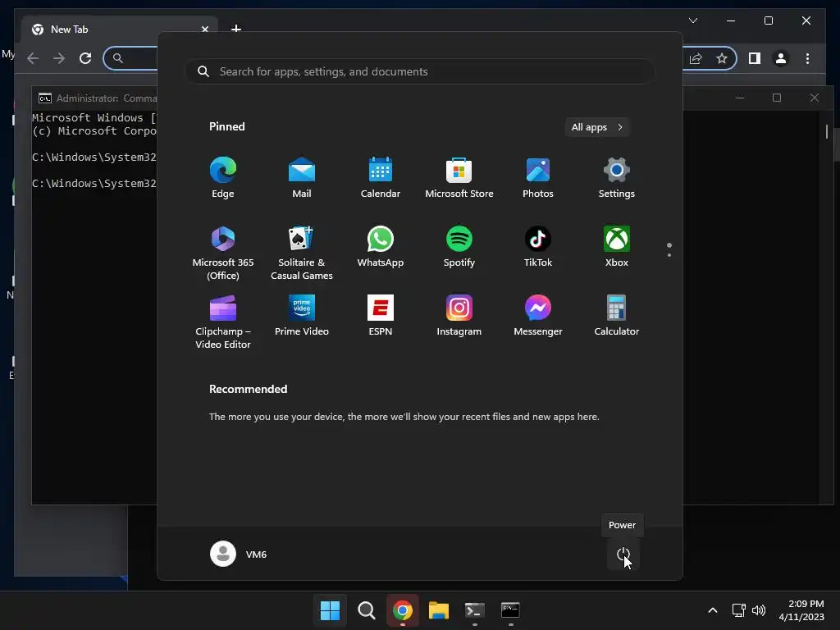This screenshot has width=840, height=630.
Task: Launch the Photos app
Action: point(538,177)
